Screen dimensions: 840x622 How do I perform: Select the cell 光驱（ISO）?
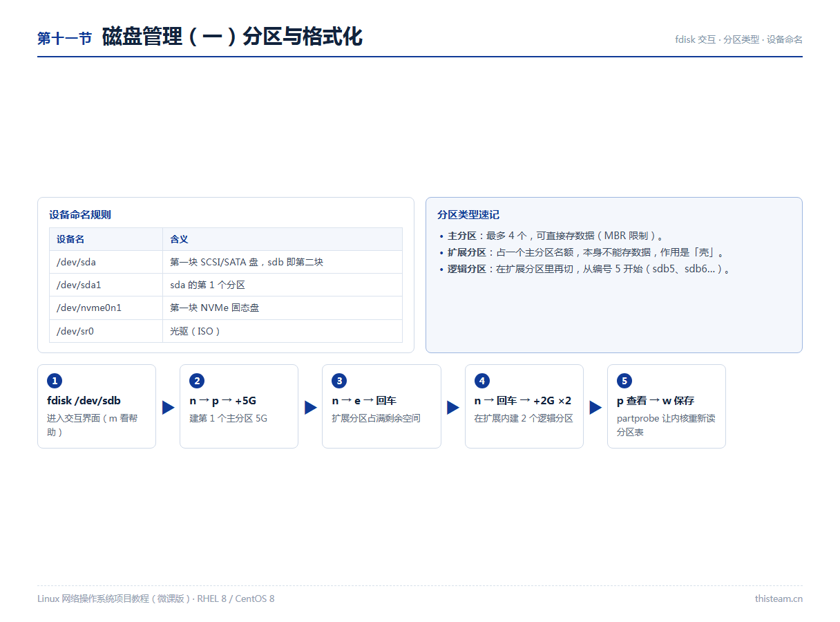click(x=283, y=331)
